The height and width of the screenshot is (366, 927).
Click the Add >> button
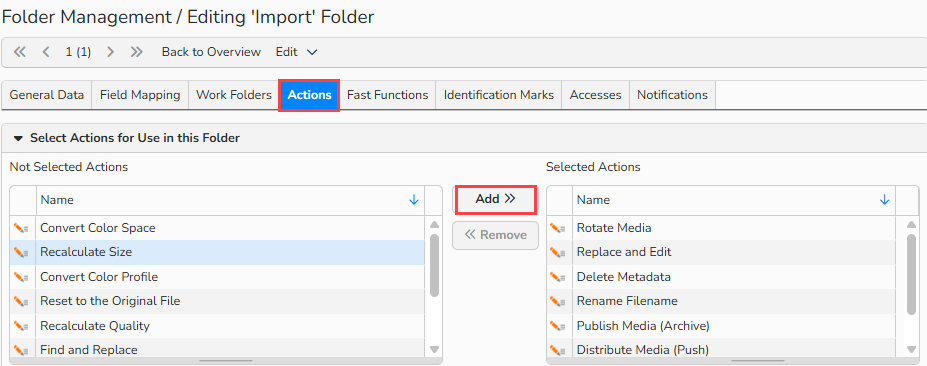[x=495, y=200]
